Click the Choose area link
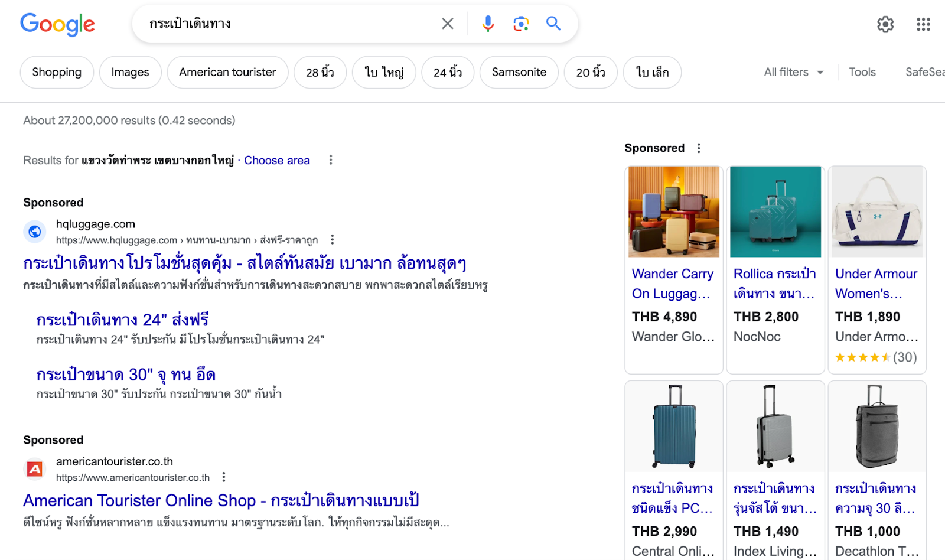The image size is (945, 560). point(277,160)
